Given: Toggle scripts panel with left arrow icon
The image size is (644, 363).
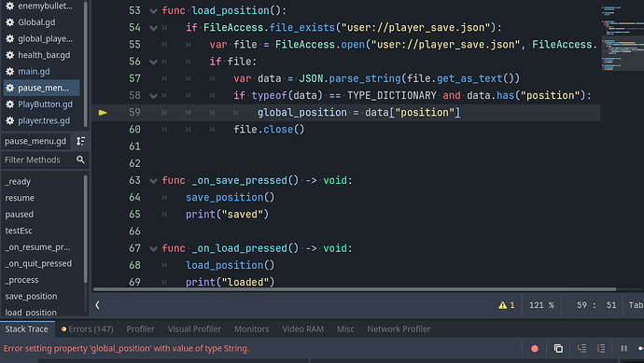Looking at the screenshot, I should click(x=97, y=305).
